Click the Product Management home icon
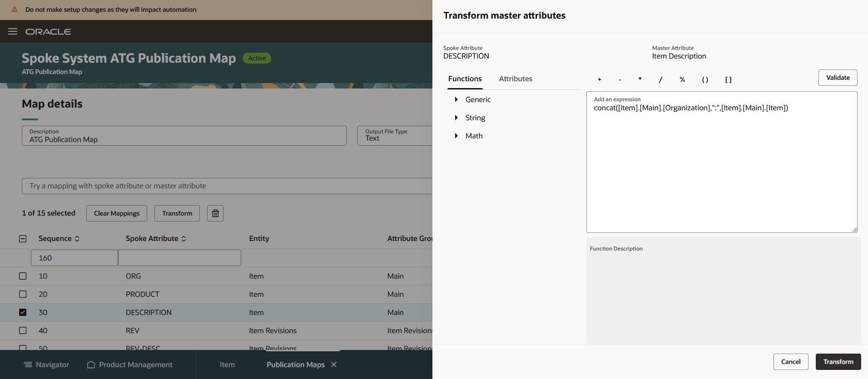Image resolution: width=868 pixels, height=379 pixels. [91, 364]
